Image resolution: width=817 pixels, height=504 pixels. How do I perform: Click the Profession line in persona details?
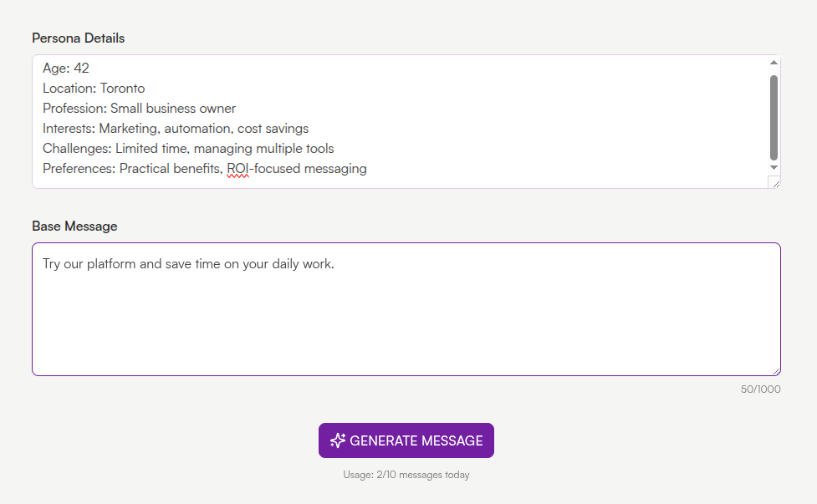pyautogui.click(x=139, y=108)
